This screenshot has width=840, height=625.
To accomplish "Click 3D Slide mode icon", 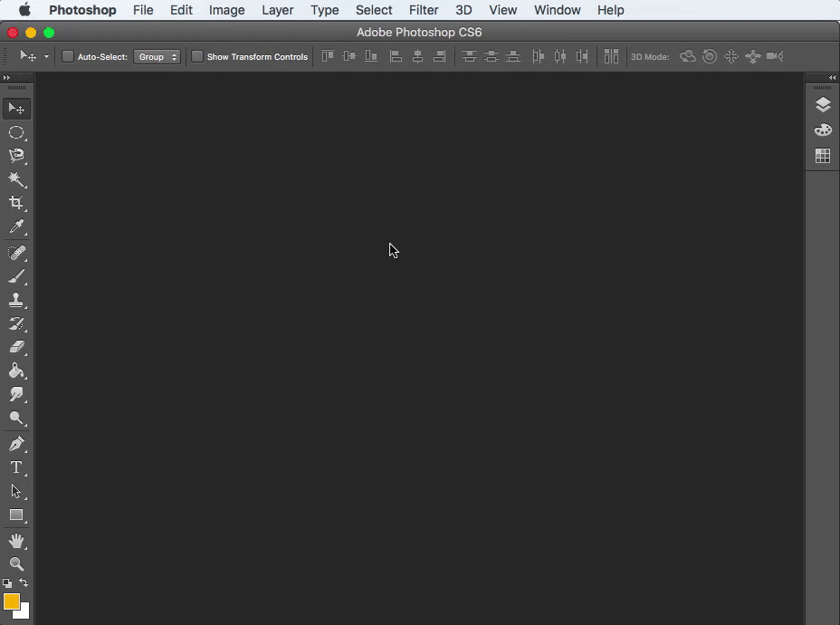I will [x=753, y=56].
